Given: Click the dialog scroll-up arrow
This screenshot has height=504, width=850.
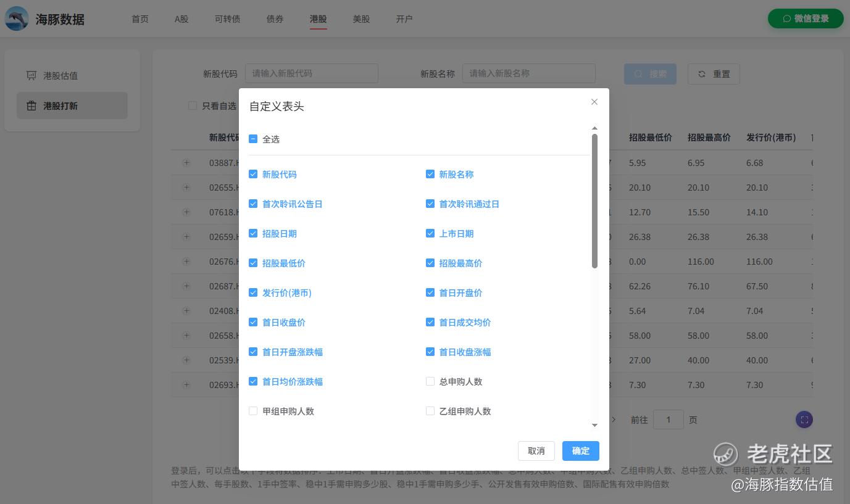Looking at the screenshot, I should (x=595, y=128).
